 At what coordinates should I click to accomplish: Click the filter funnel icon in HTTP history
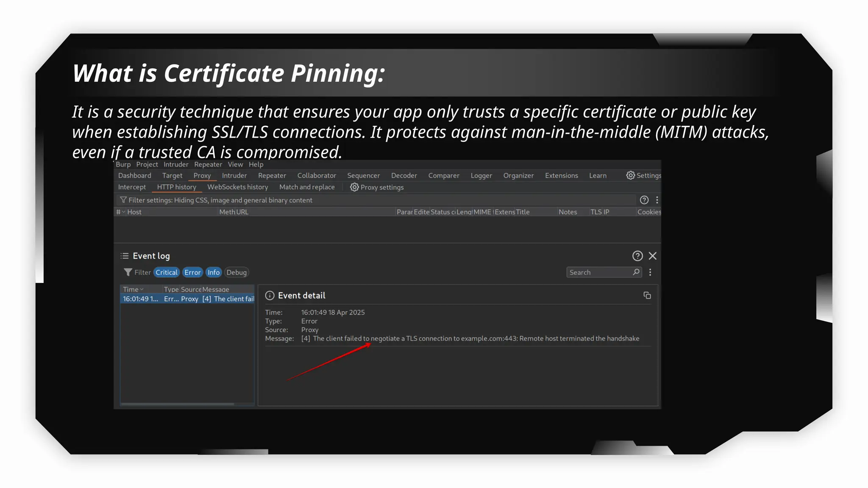click(123, 200)
